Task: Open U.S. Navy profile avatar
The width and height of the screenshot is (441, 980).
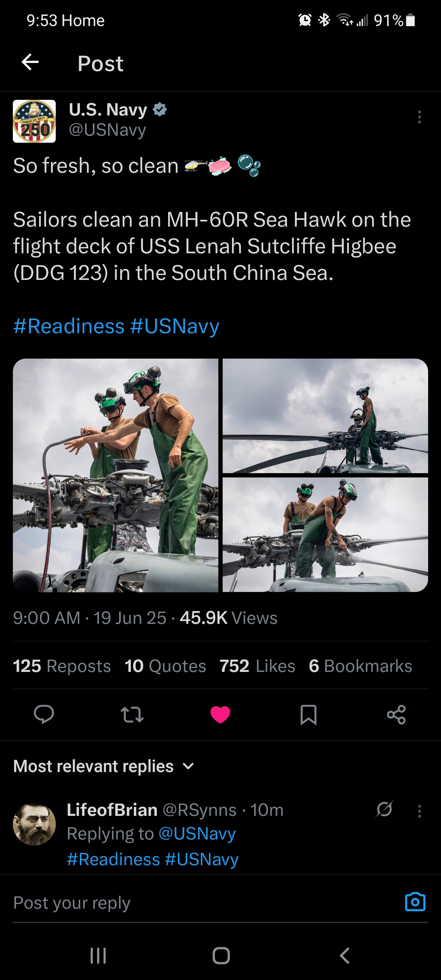Action: tap(34, 121)
